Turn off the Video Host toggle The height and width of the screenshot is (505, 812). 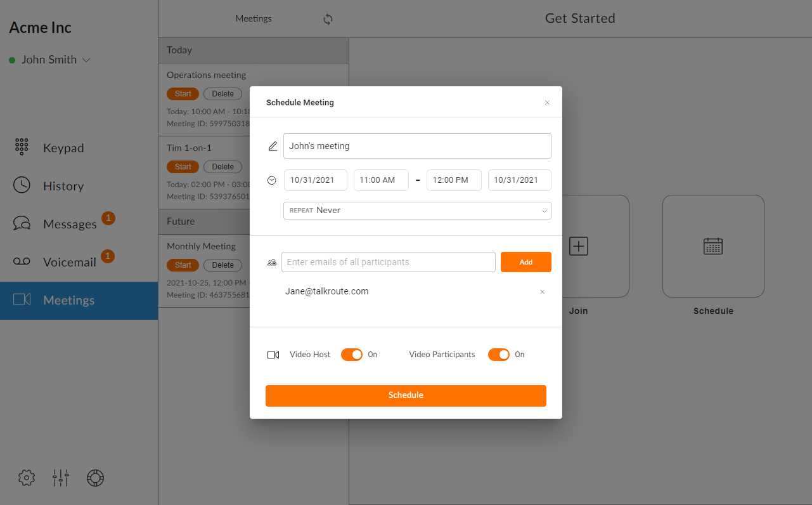pyautogui.click(x=352, y=354)
